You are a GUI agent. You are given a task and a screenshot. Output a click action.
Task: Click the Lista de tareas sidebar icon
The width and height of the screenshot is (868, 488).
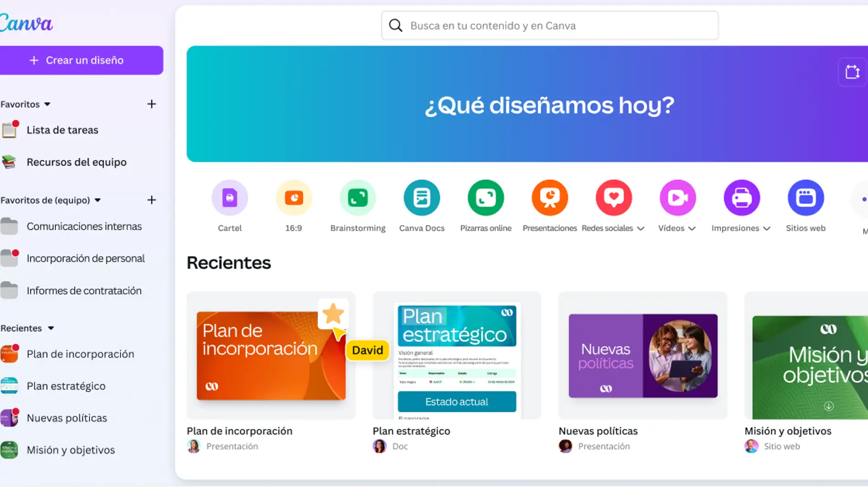point(9,130)
